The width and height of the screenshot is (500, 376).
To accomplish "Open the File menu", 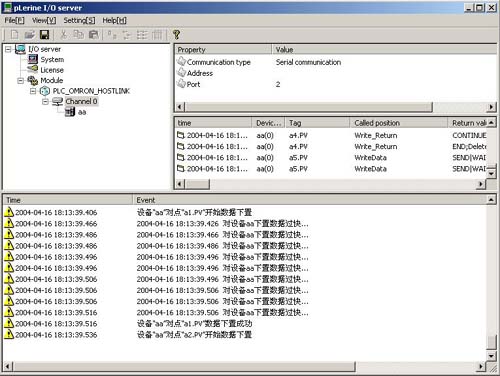I will pos(14,21).
